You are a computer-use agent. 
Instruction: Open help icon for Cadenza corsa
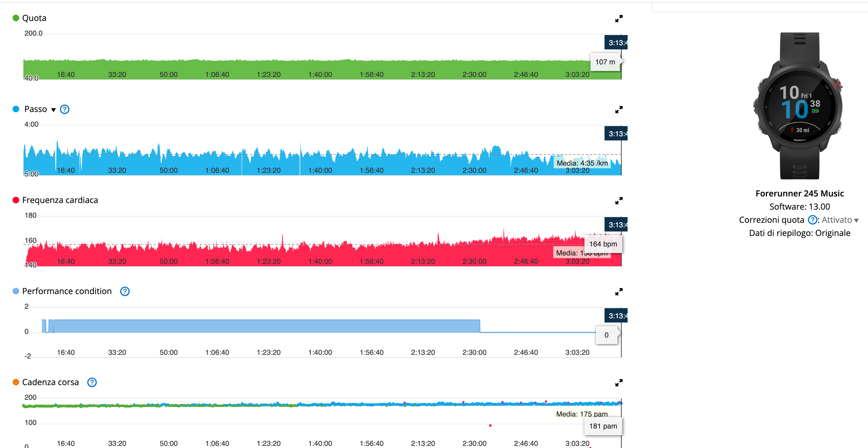(x=92, y=382)
